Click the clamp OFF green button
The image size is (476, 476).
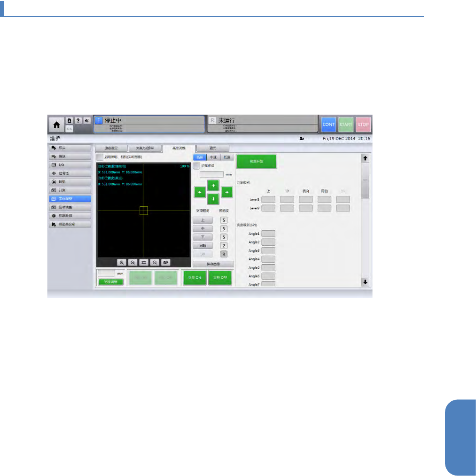click(220, 277)
